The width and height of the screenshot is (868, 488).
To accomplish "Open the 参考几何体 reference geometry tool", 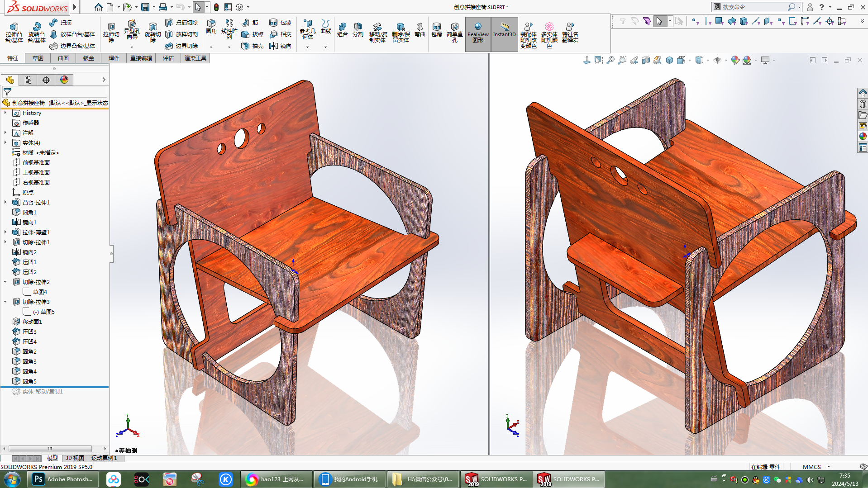I will [308, 29].
